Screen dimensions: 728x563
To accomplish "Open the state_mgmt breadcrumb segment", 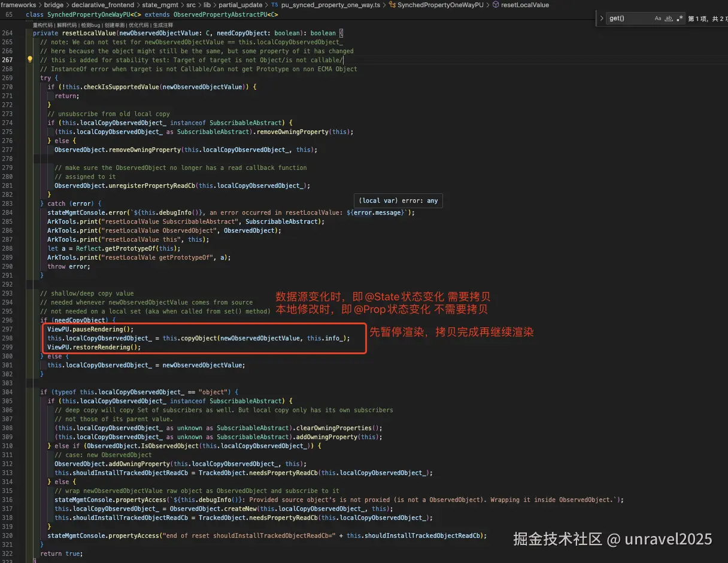I will click(160, 5).
